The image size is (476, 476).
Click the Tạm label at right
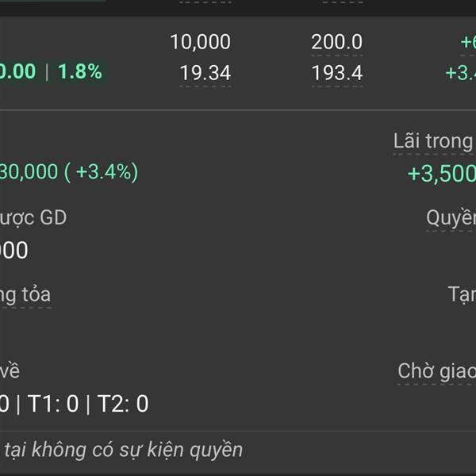click(x=462, y=295)
